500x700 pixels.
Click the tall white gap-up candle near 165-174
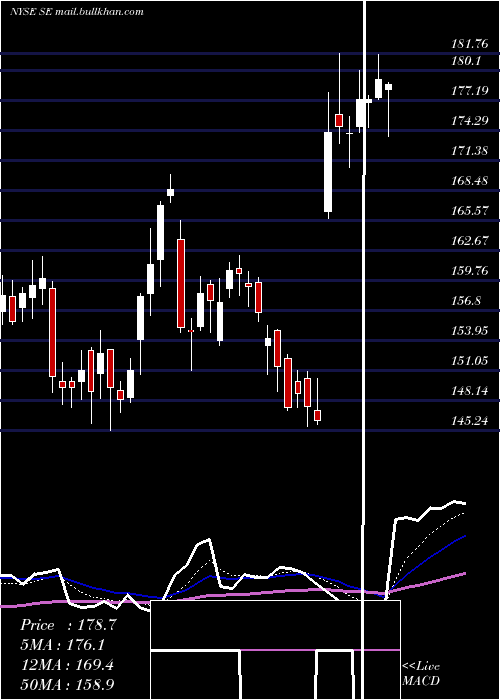328,171
